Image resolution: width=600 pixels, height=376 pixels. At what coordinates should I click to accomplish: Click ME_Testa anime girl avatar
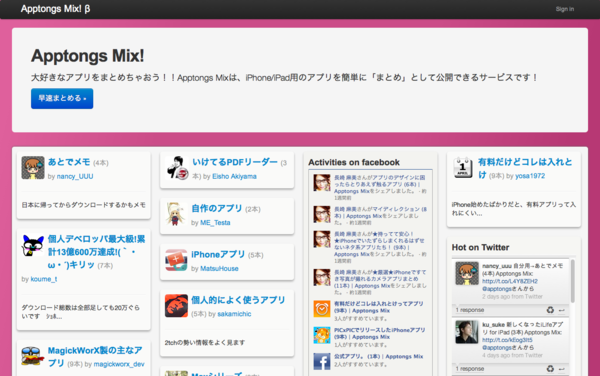tap(176, 214)
